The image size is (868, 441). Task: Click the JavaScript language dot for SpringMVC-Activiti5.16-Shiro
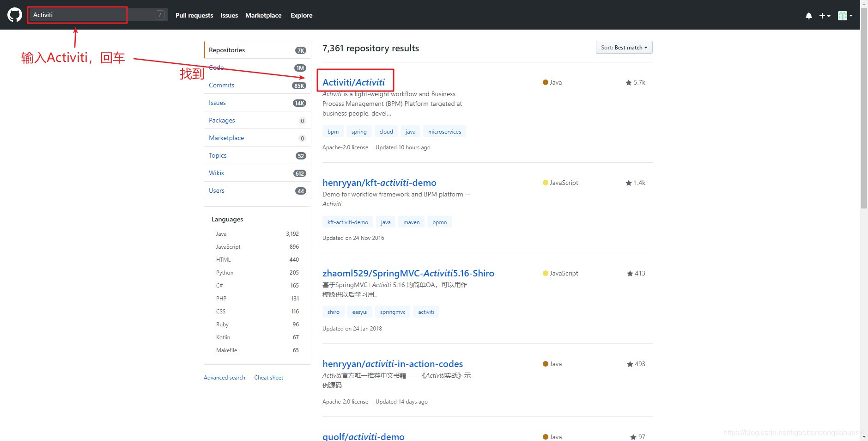pos(546,273)
